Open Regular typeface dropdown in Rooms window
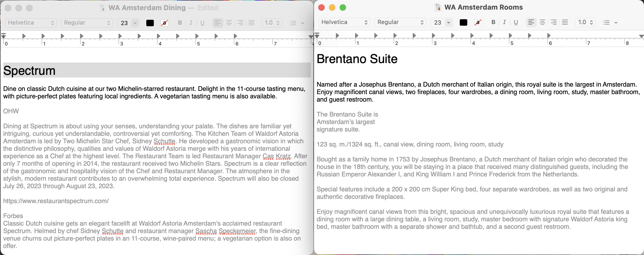Image resolution: width=644 pixels, height=255 pixels. click(x=400, y=22)
